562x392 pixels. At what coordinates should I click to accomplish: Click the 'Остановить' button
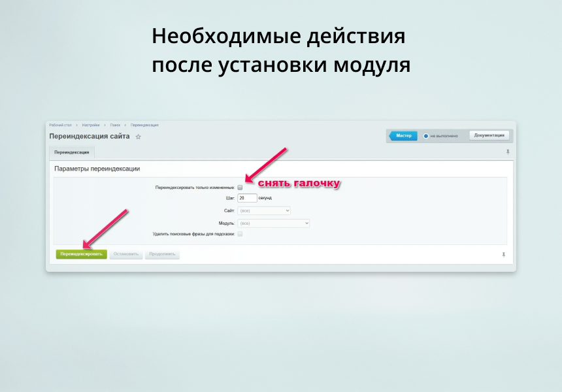point(126,254)
